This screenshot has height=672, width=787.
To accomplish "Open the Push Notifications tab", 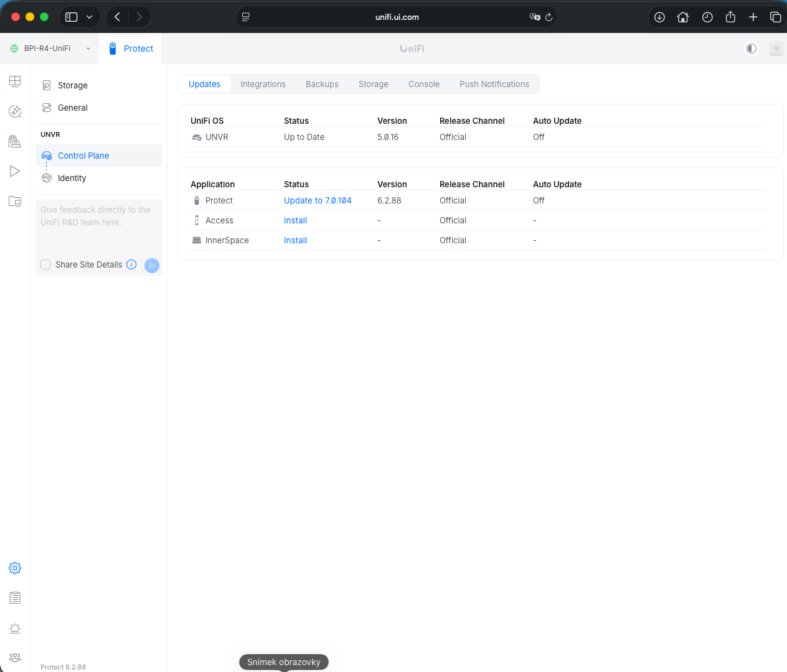I will point(494,84).
